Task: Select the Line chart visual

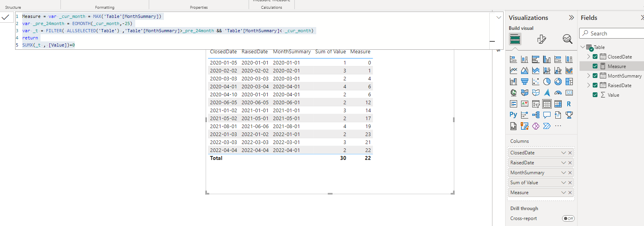Action: click(514, 70)
